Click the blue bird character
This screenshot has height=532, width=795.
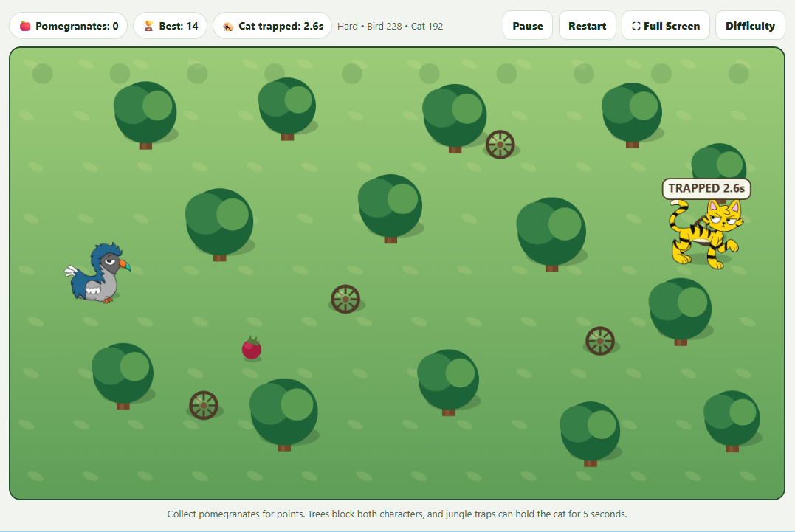97,273
